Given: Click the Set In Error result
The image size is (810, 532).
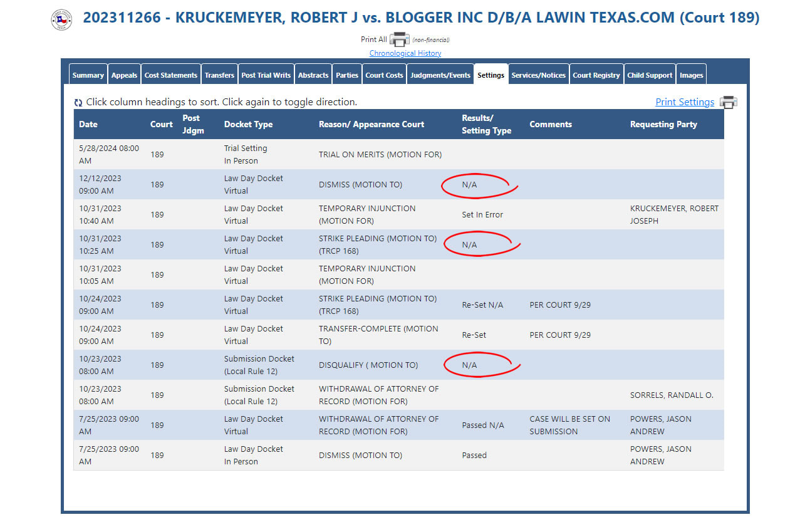Looking at the screenshot, I should click(482, 214).
